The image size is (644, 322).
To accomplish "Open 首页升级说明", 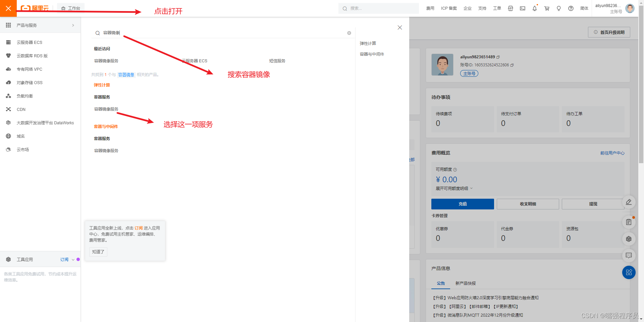I will pos(609,32).
